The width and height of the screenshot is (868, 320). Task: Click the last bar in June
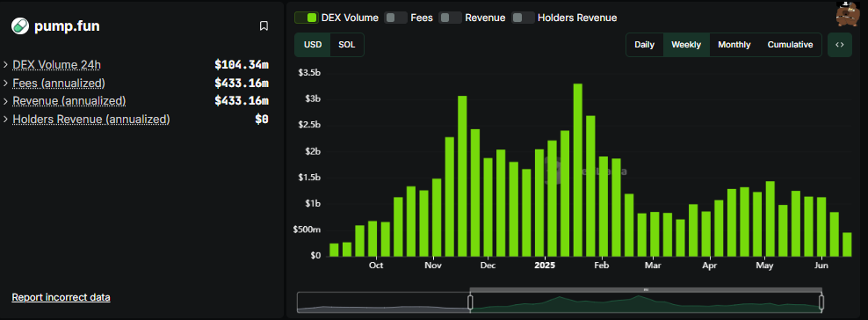tap(847, 244)
